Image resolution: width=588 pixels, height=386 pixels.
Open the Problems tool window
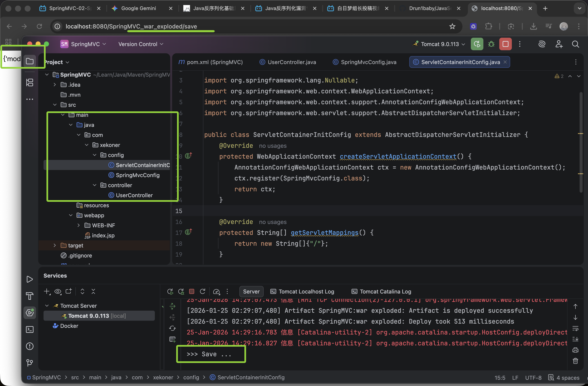[x=30, y=346]
